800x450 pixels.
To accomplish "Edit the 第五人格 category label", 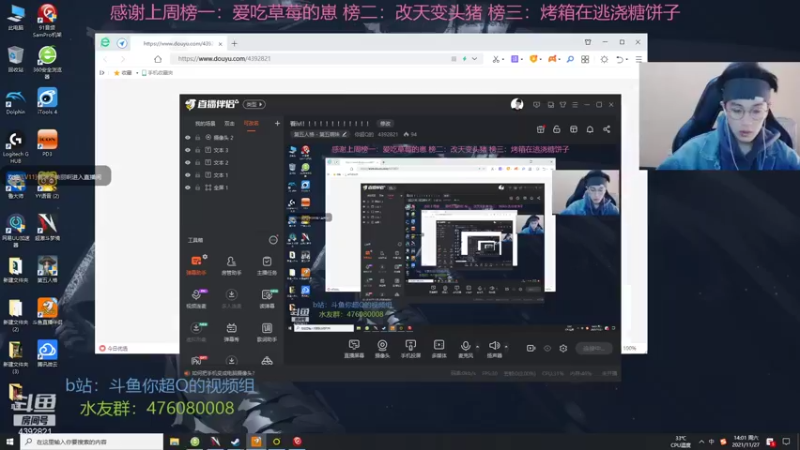I will (320, 134).
